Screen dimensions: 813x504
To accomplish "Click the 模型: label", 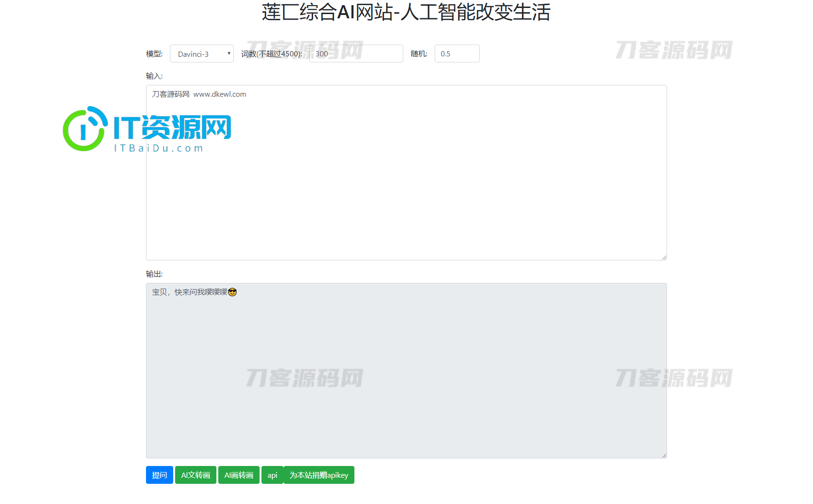I will click(x=154, y=54).
